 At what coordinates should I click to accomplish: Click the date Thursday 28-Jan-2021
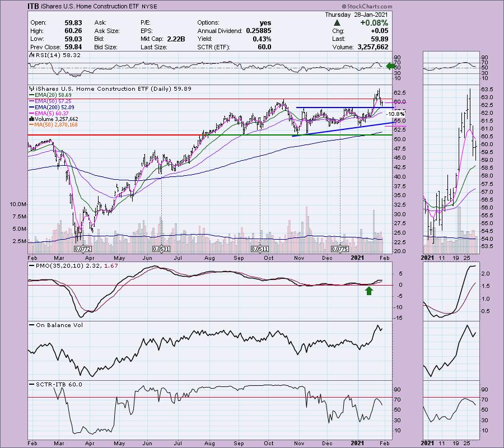coord(356,15)
